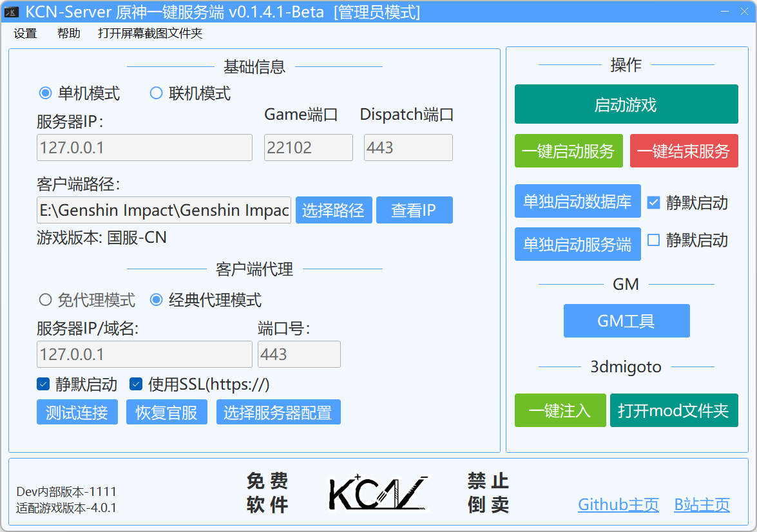Click the 操作 panel heading

pyautogui.click(x=626, y=64)
